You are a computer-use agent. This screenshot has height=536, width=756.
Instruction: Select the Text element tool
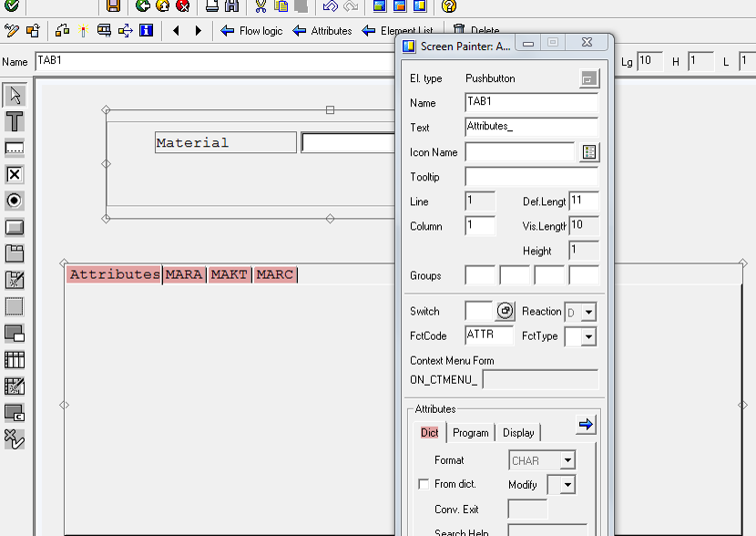tap(12, 121)
